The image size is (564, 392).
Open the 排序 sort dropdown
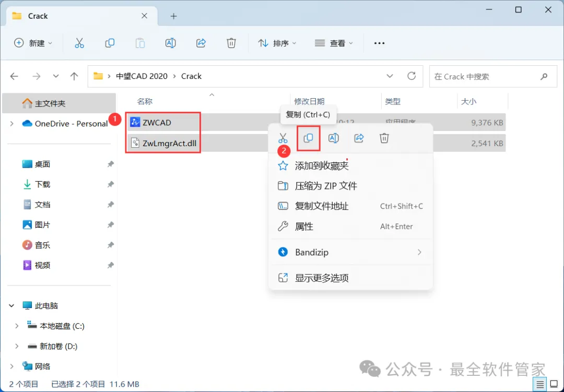pyautogui.click(x=277, y=43)
